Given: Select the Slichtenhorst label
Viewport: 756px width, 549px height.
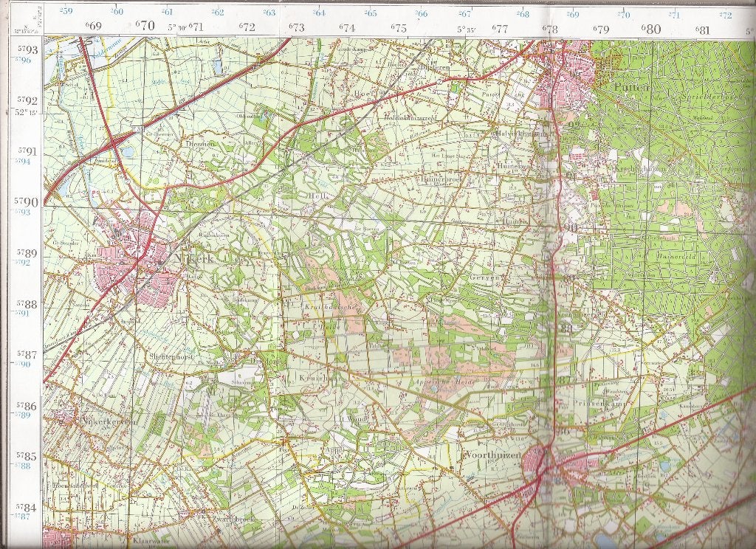Looking at the screenshot, I should coord(171,356).
